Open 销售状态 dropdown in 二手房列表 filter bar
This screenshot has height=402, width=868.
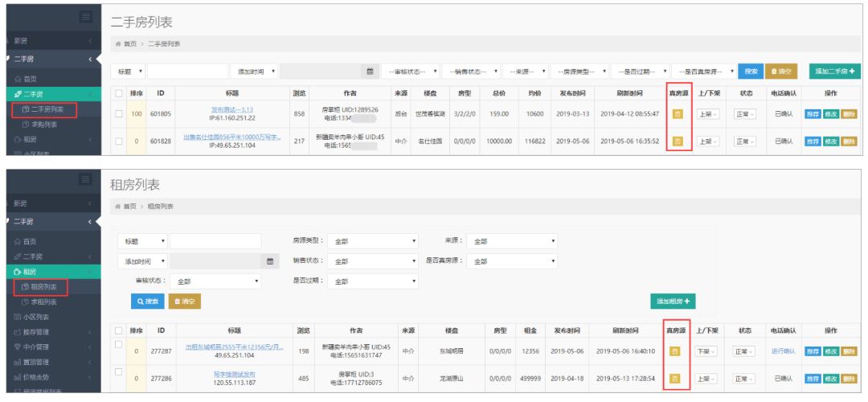pyautogui.click(x=471, y=72)
